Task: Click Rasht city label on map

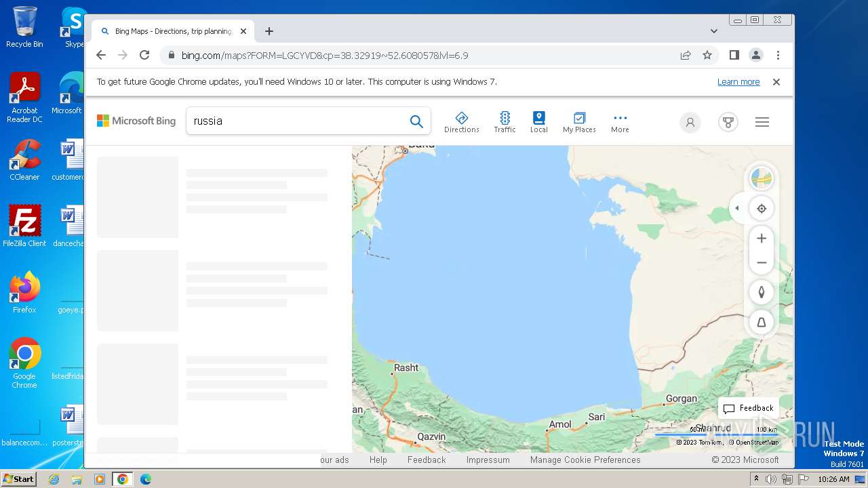Action: point(406,367)
